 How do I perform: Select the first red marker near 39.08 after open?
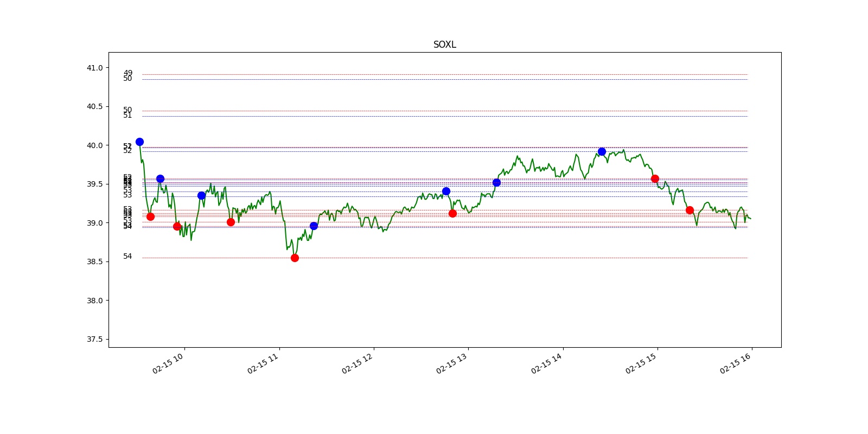tap(150, 216)
